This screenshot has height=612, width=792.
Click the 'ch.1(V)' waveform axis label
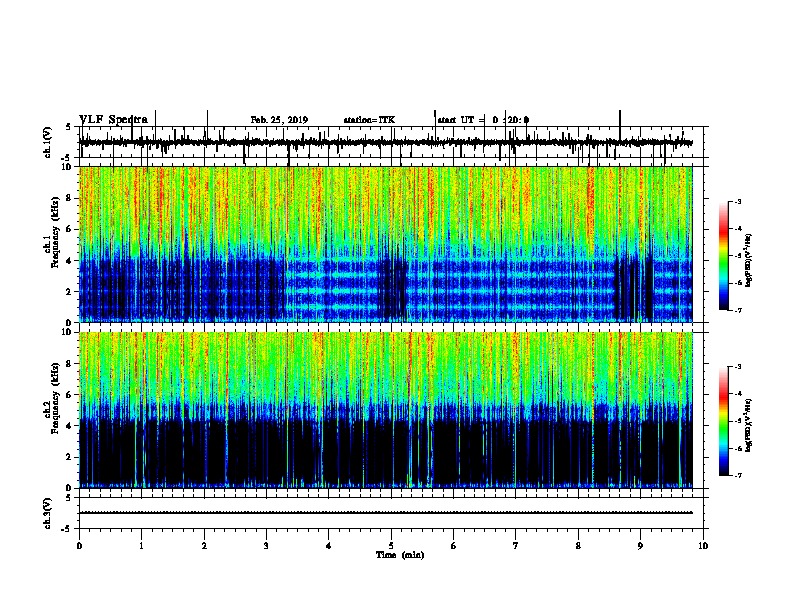48,142
